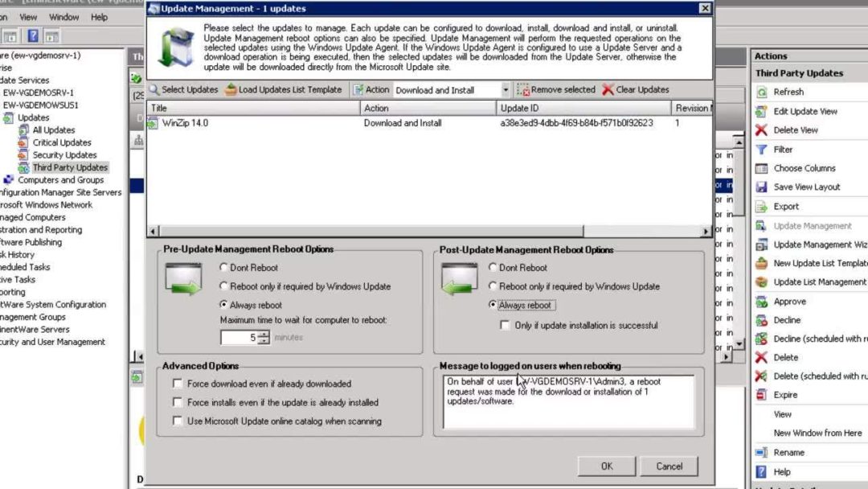The height and width of the screenshot is (489, 868).
Task: Click Export icon in Actions pane
Action: pos(762,207)
